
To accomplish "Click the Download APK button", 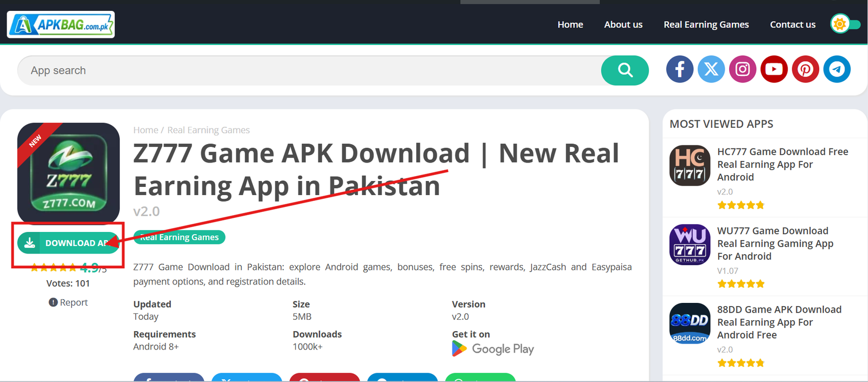I will 68,243.
